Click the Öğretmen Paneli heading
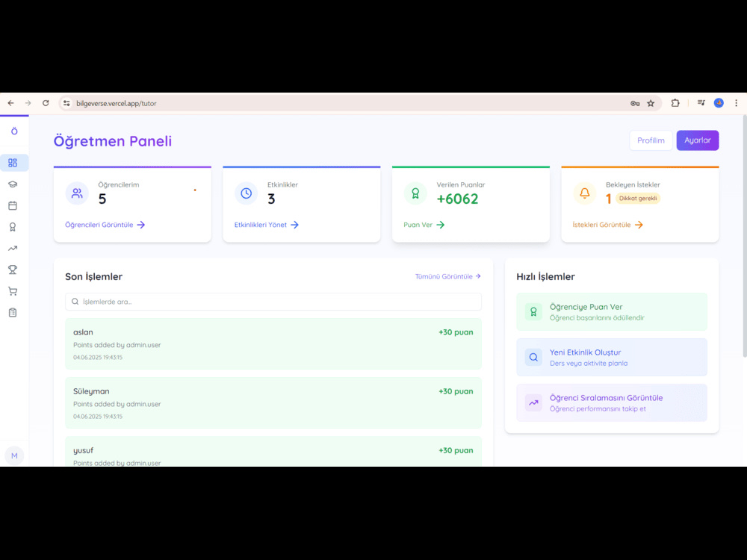Screen dimensions: 747x560 pyautogui.click(x=113, y=141)
